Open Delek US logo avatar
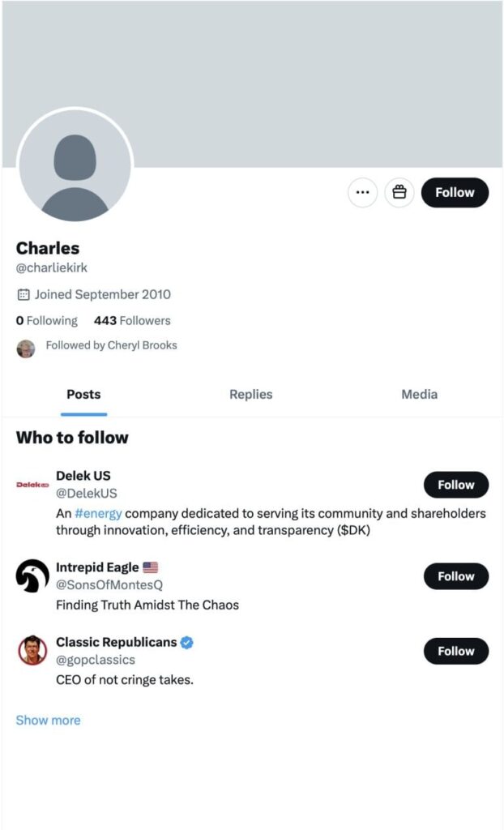The image size is (504, 830). [x=32, y=485]
